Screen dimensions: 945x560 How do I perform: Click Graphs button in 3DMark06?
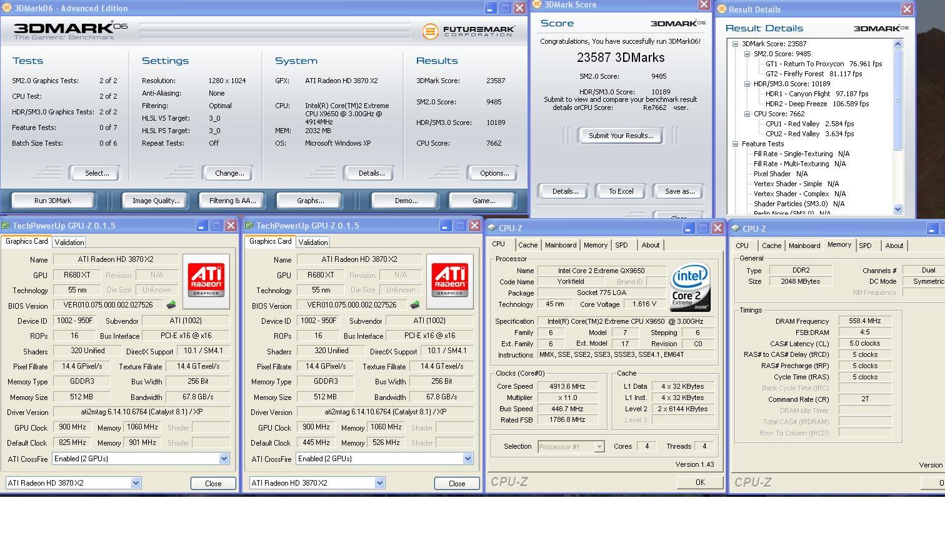point(311,201)
